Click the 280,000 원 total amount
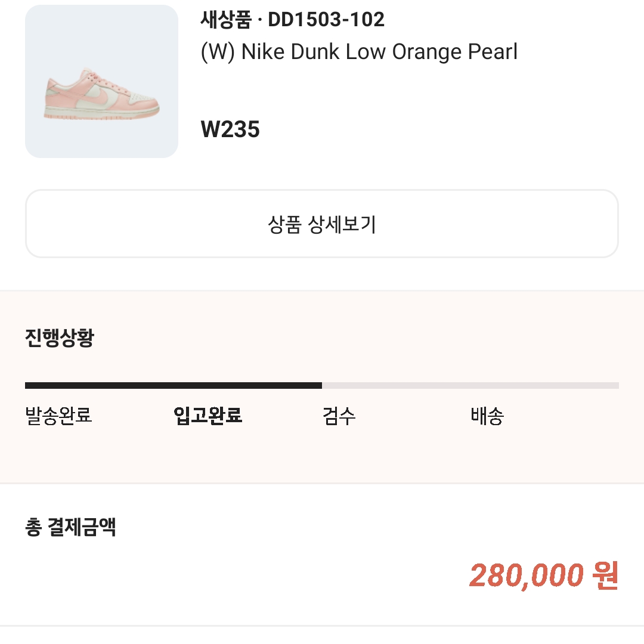The height and width of the screenshot is (644, 644). tap(544, 575)
